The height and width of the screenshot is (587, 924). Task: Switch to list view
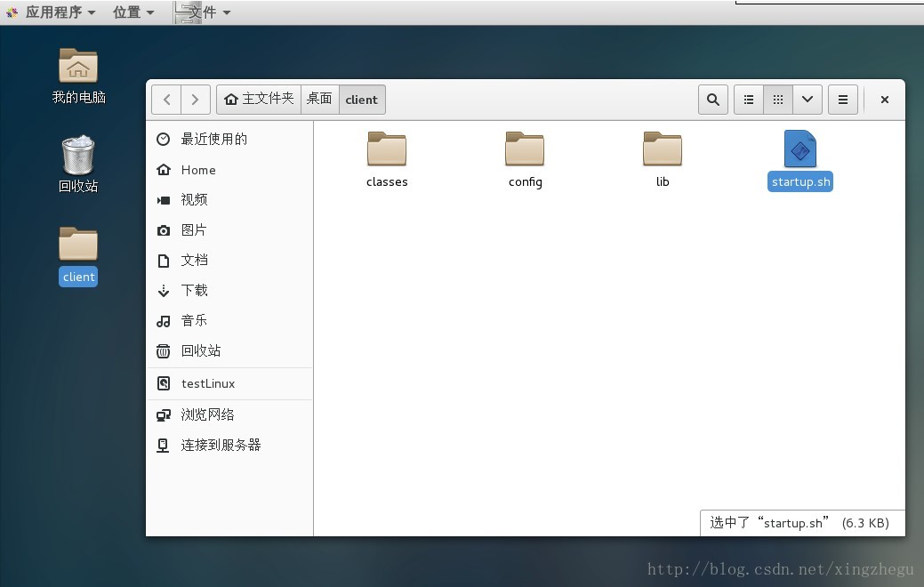point(748,100)
